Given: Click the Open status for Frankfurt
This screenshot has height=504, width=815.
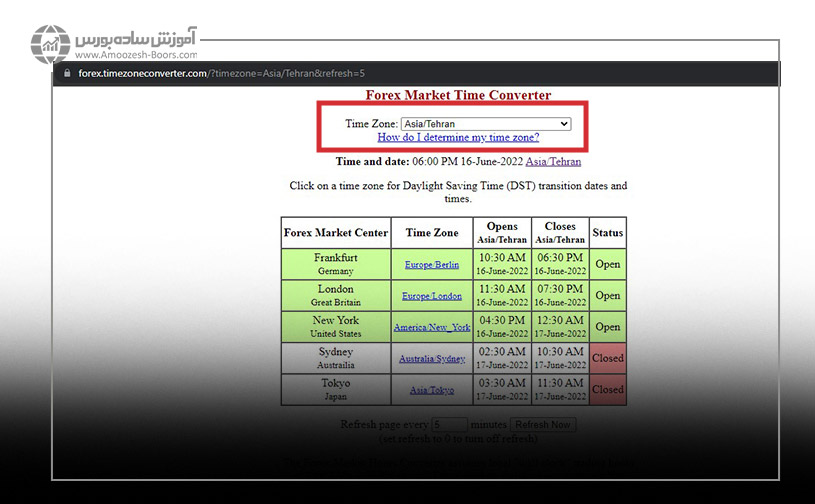Looking at the screenshot, I should (607, 265).
